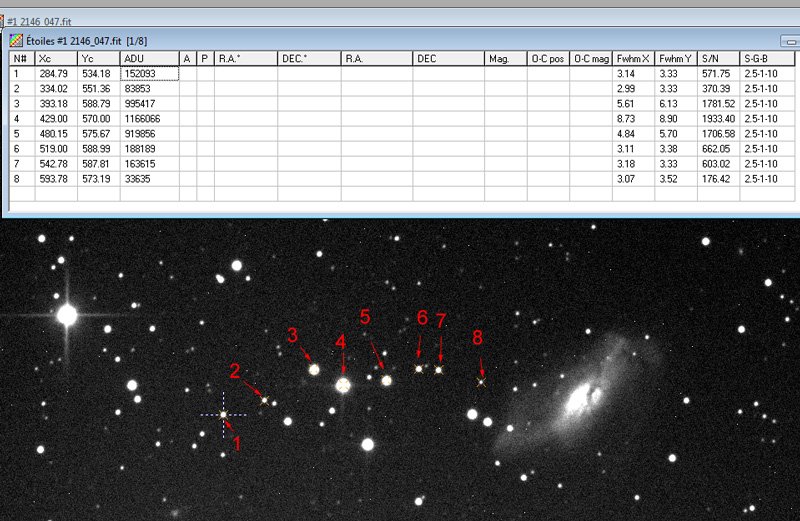
Task: Click the DEC.* column header
Action: pyautogui.click(x=309, y=59)
